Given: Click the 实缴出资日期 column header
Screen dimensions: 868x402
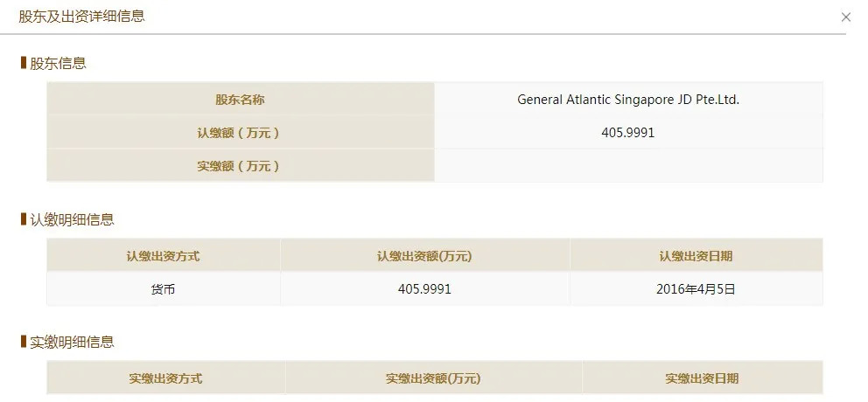Looking at the screenshot, I should click(702, 378).
